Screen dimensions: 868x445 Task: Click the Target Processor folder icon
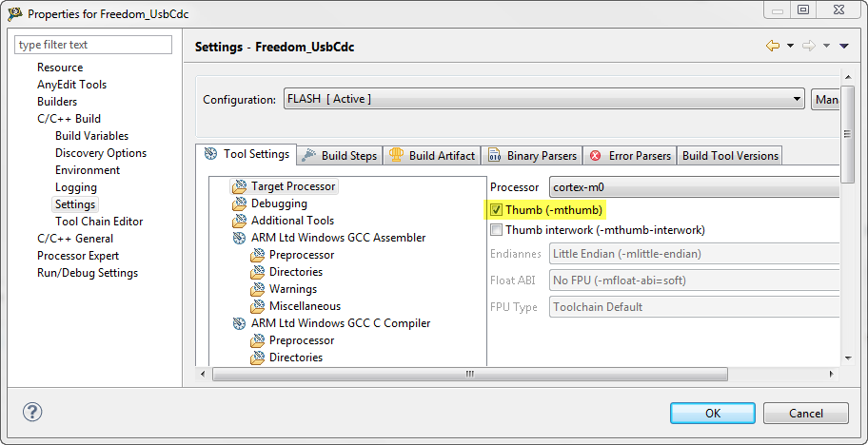pos(238,186)
